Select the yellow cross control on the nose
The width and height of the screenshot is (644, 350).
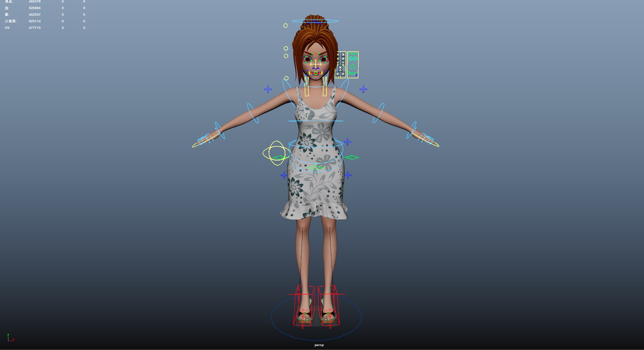coord(315,64)
